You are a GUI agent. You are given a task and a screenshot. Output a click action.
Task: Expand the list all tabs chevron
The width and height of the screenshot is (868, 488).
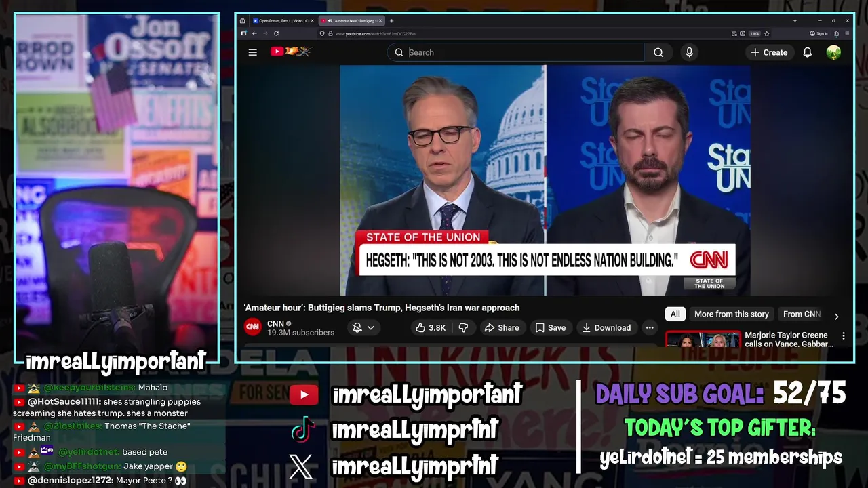[795, 21]
